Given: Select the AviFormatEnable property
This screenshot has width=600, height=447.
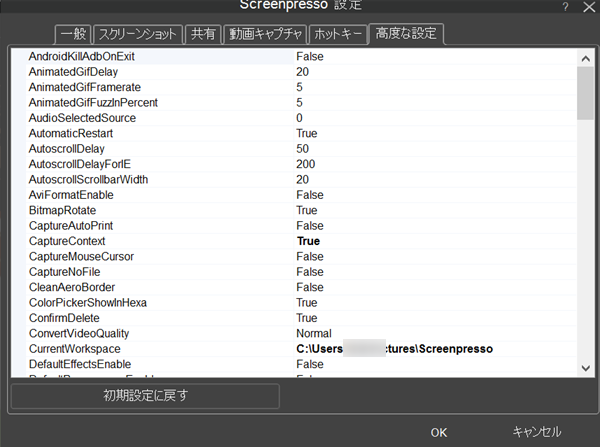Looking at the screenshot, I should pyautogui.click(x=71, y=195).
